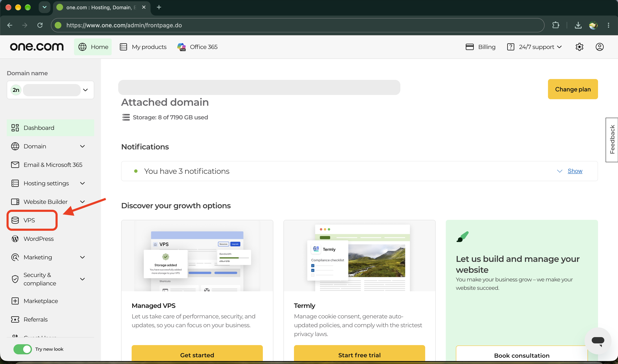Open a new browser tab
Screen dimensions: 618x364
[159, 7]
